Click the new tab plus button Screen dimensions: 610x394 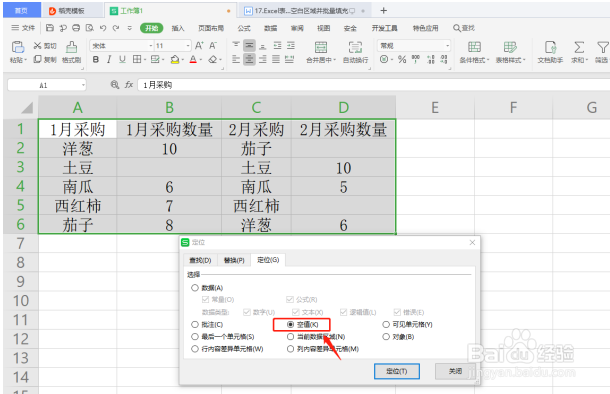[x=384, y=11]
